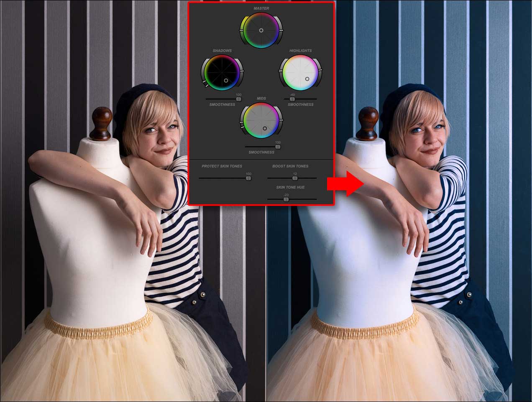Click the HIGHLIGHTS label

300,51
